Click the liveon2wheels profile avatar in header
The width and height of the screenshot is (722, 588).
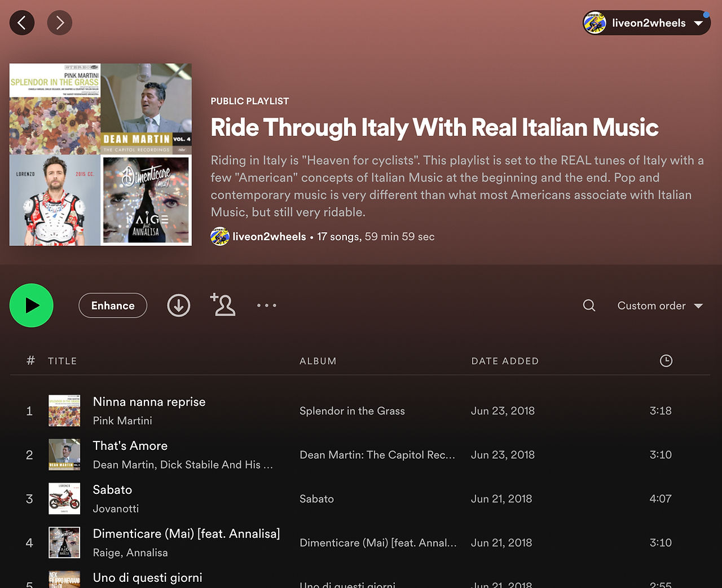pos(595,23)
